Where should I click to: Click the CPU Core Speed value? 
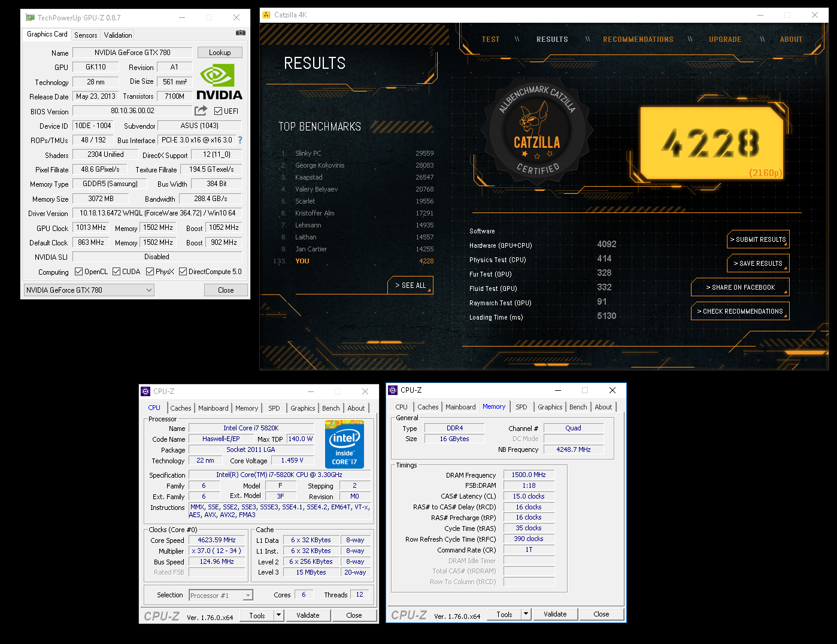point(217,540)
